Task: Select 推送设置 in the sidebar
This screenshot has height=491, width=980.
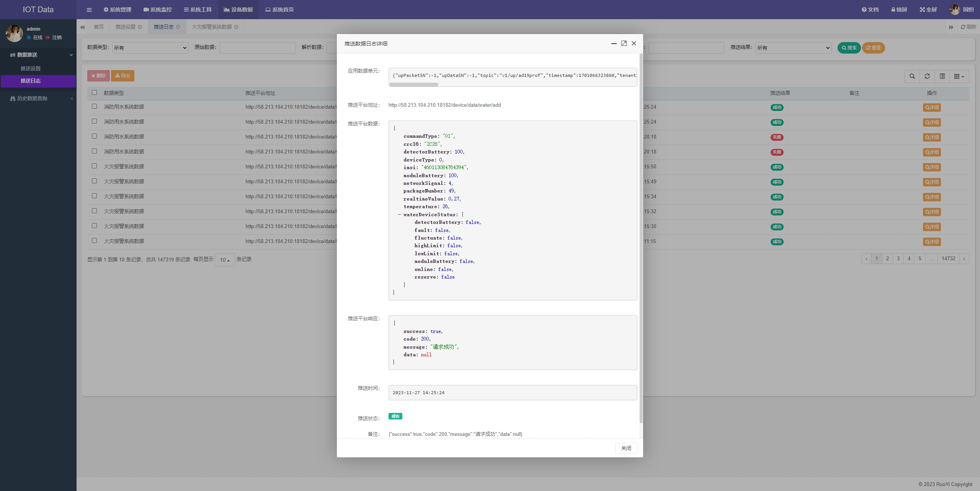Action: pos(31,69)
